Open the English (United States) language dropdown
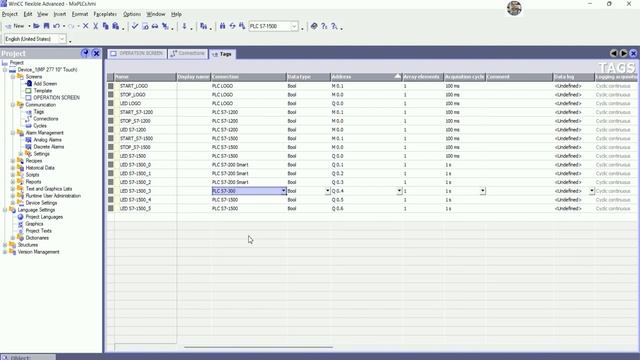 [62, 39]
